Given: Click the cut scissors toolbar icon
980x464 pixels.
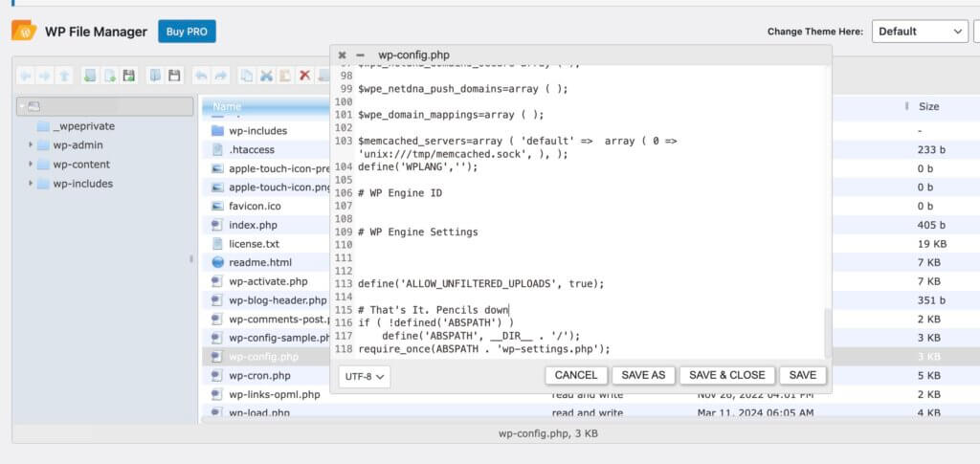Looking at the screenshot, I should coord(267,77).
